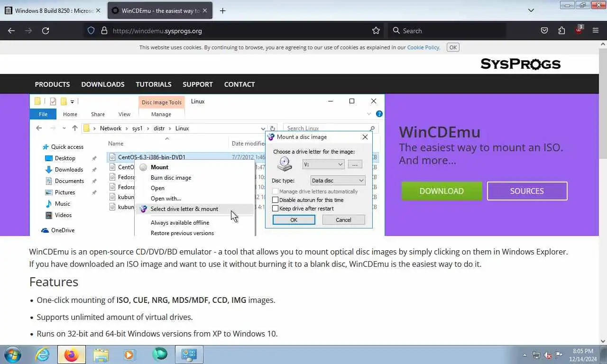The image size is (607, 364).
Task: Click the browser Search field
Action: [447, 30]
